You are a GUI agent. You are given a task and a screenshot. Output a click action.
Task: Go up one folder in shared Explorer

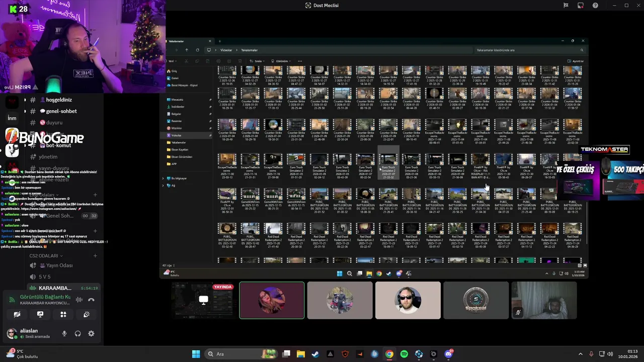[187, 50]
